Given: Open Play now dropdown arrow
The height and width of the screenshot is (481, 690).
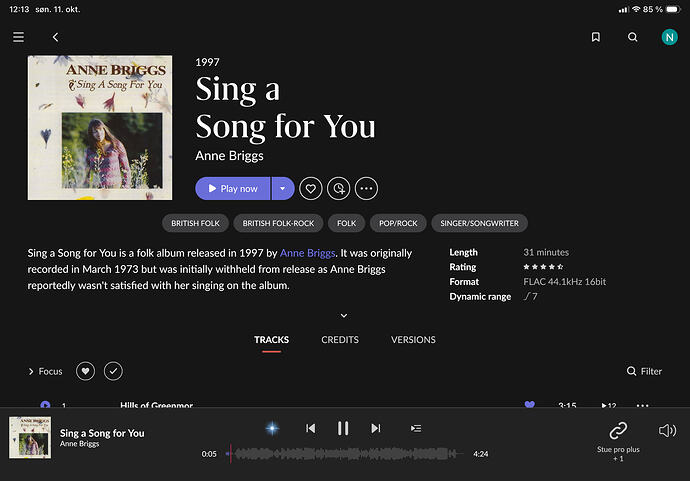Looking at the screenshot, I should click(283, 188).
